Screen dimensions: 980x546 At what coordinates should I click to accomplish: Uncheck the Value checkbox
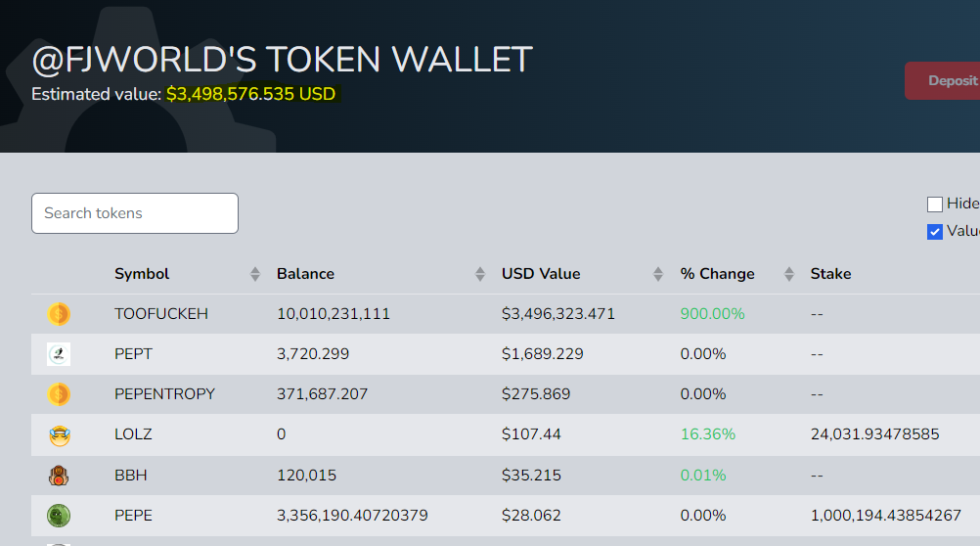(935, 232)
